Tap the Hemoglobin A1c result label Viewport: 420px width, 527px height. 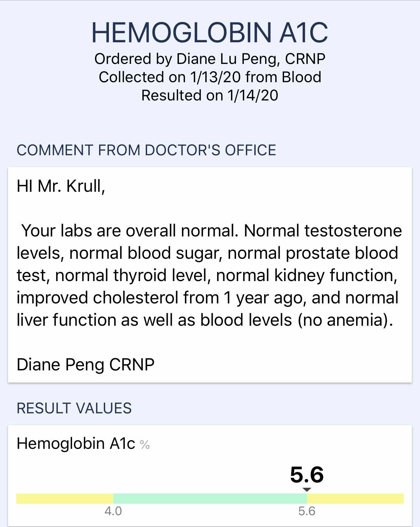pos(76,443)
